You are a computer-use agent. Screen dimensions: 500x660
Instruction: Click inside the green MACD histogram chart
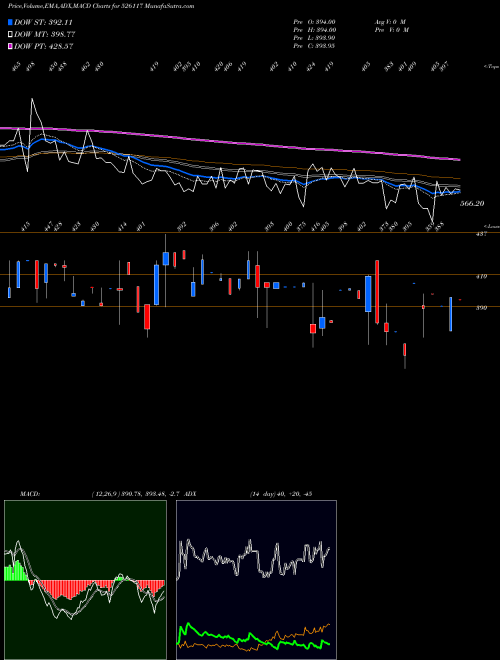coord(85,580)
